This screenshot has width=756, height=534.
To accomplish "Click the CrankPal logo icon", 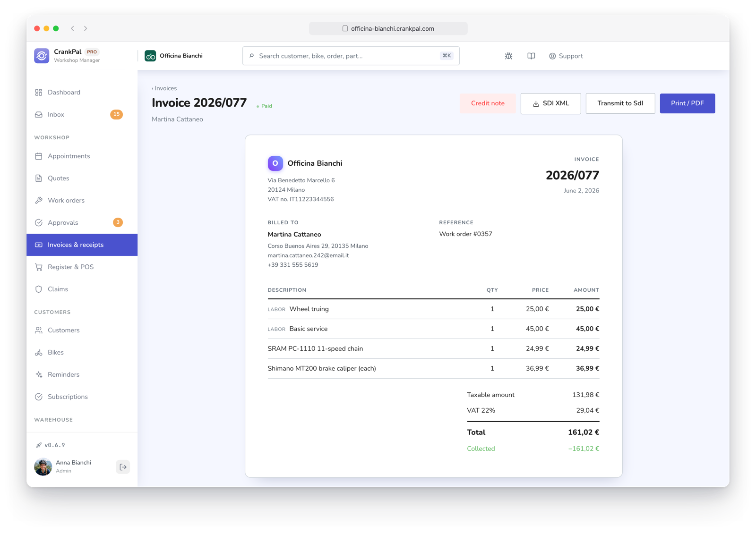I will 42,56.
